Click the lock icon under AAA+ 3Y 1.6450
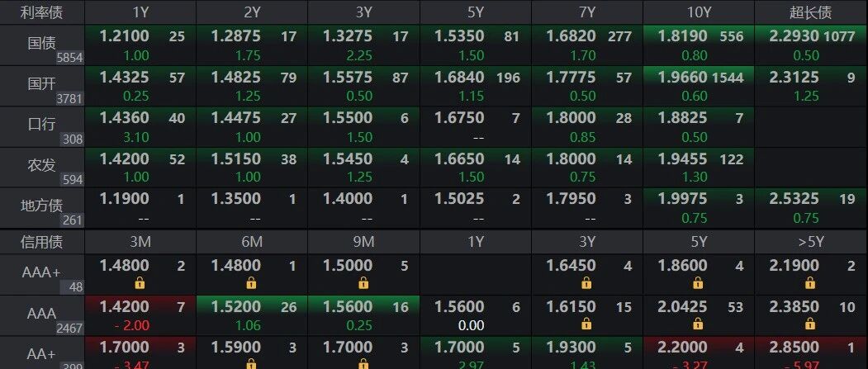Screen dimensions: 868x369 (586, 283)
